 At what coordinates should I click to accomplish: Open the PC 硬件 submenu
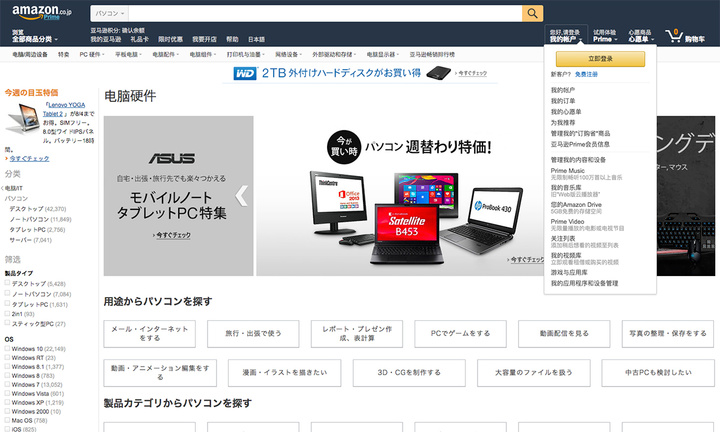pyautogui.click(x=92, y=54)
